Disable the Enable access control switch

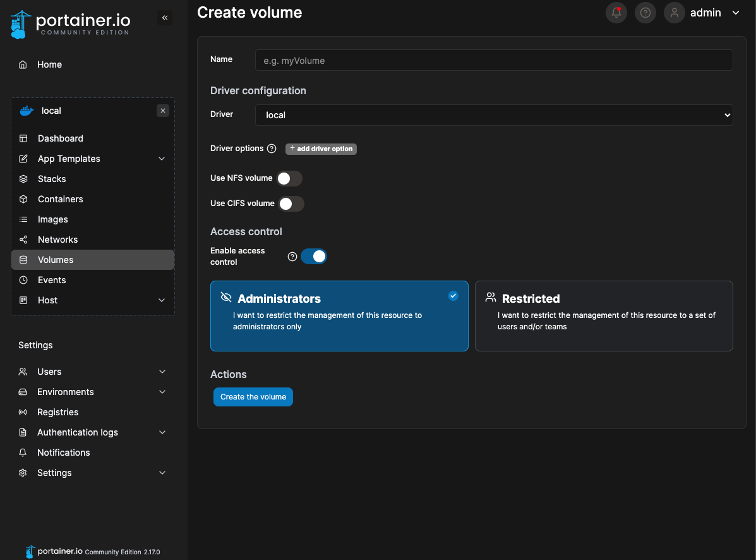313,257
